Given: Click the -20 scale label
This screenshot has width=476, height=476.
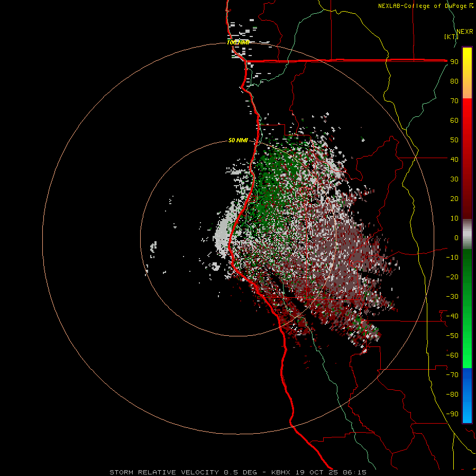Looking at the screenshot, I should coord(452,277).
